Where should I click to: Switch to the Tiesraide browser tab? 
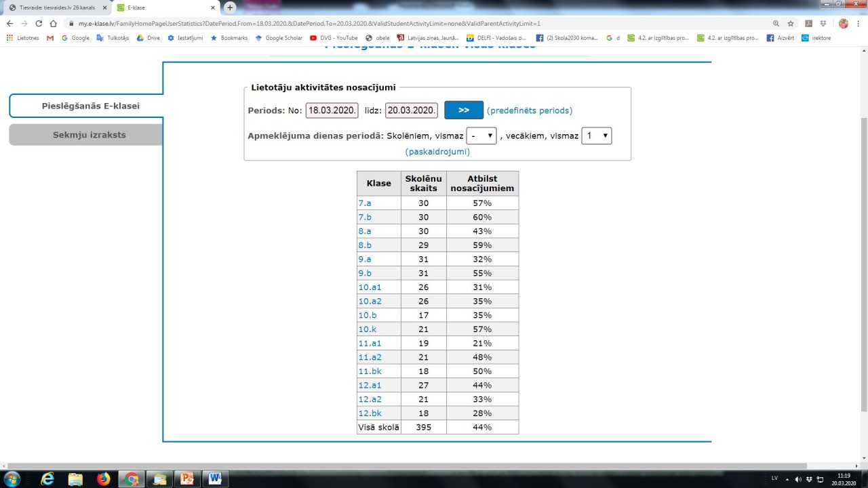(x=54, y=7)
